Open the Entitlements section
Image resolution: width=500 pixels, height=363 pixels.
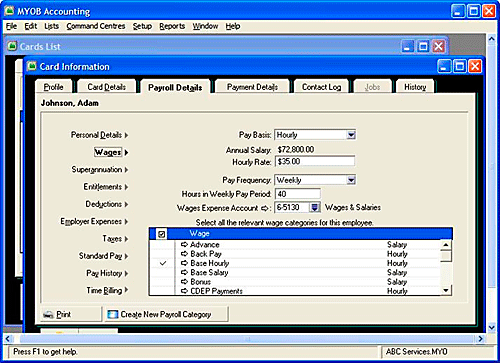106,187
